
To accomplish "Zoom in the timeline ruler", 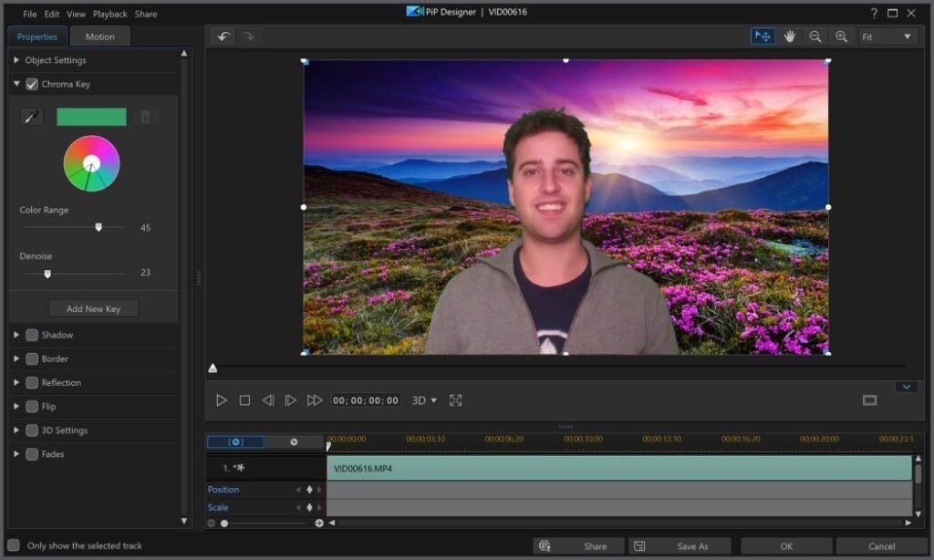I will (x=319, y=524).
